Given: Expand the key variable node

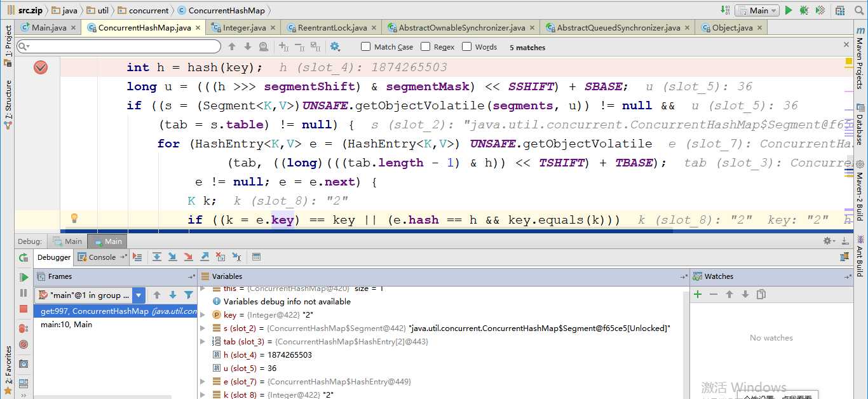Looking at the screenshot, I should coord(203,315).
